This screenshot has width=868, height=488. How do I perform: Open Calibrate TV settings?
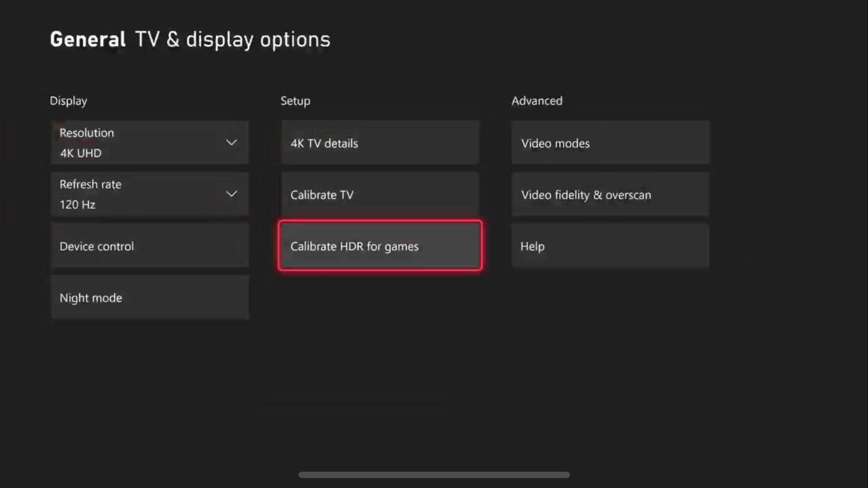(x=380, y=194)
